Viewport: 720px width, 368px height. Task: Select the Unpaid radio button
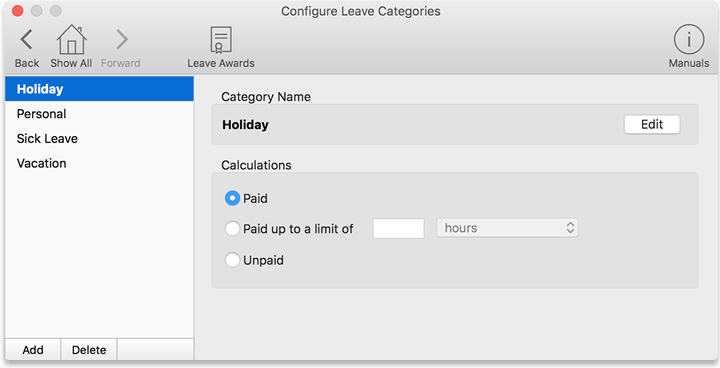pos(232,260)
